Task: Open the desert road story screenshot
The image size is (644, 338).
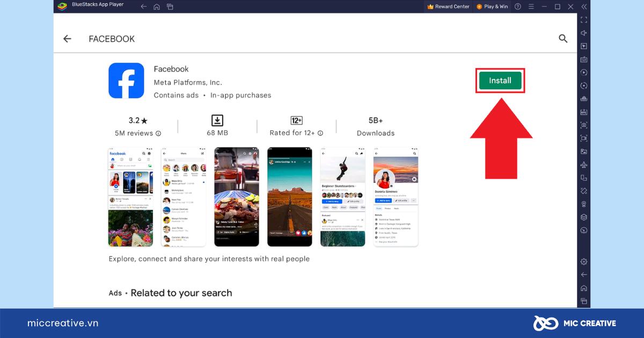Action: tap(290, 197)
